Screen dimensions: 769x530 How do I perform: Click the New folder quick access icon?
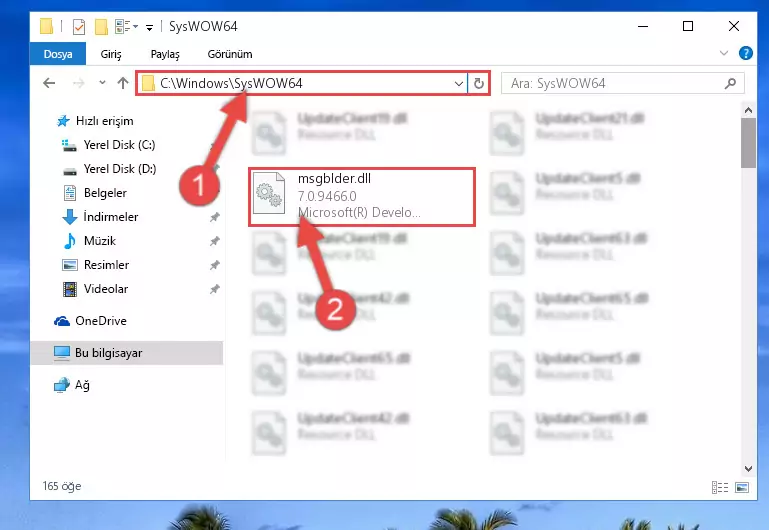[101, 26]
